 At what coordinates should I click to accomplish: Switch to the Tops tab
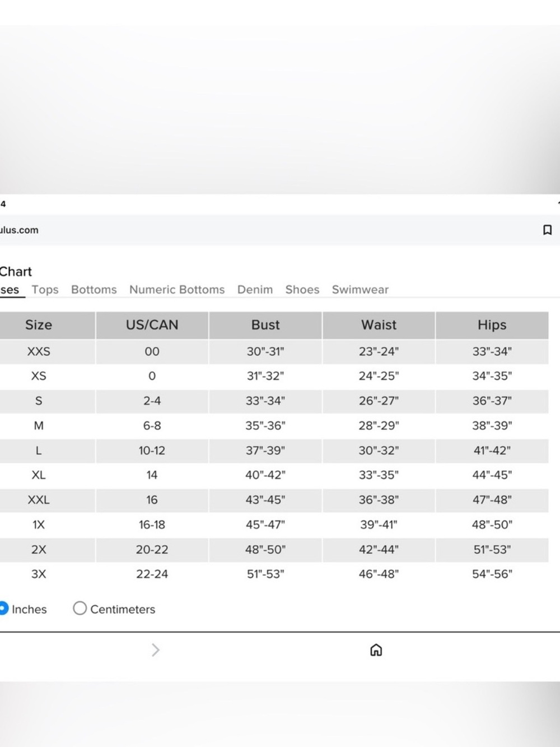[x=45, y=290]
